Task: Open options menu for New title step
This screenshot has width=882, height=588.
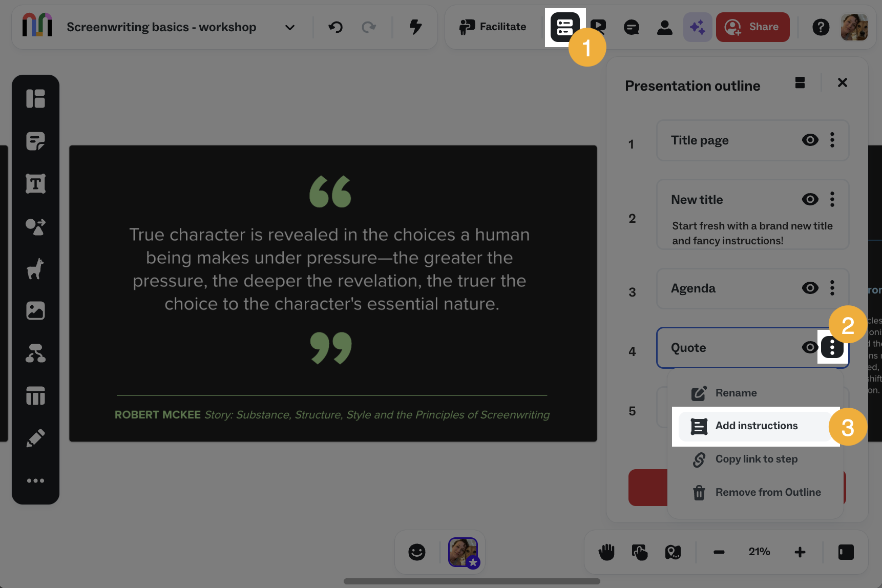Action: pos(832,199)
